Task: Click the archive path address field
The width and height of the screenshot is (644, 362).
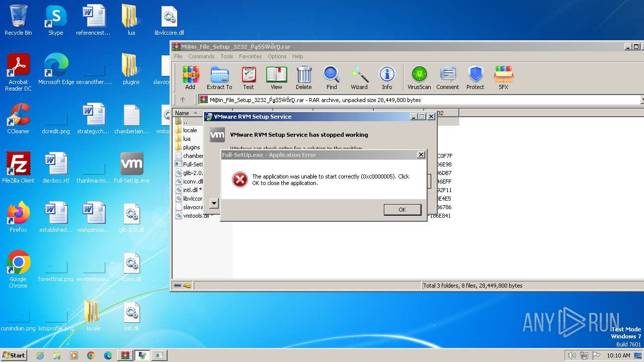Action: 420,100
